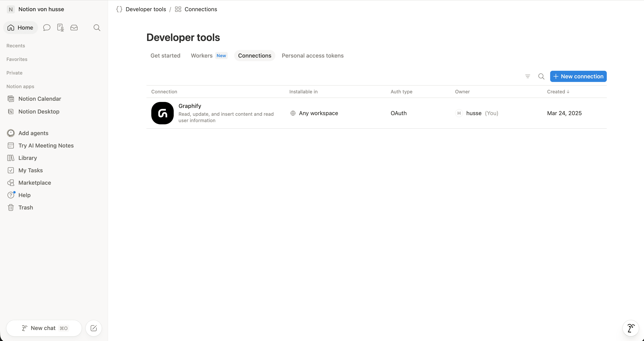Click the My Tasks checkmark icon
The height and width of the screenshot is (341, 644).
tap(11, 170)
